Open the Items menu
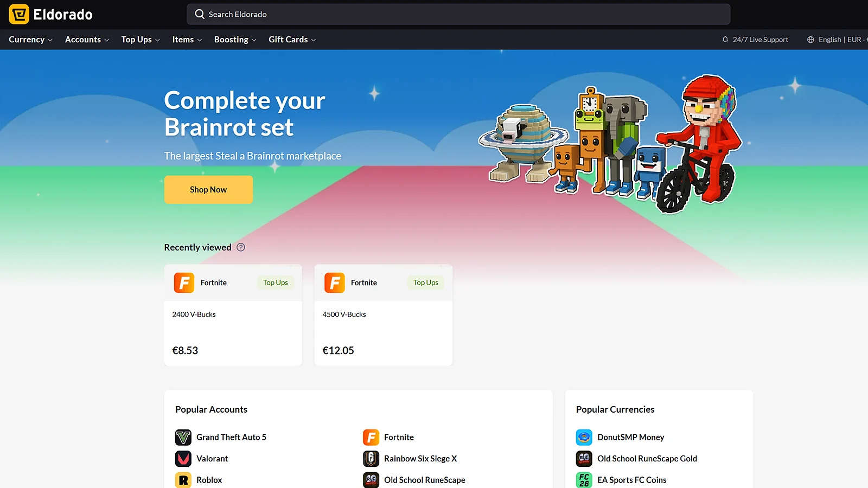Screen dimensions: 868x488 pos(187,40)
